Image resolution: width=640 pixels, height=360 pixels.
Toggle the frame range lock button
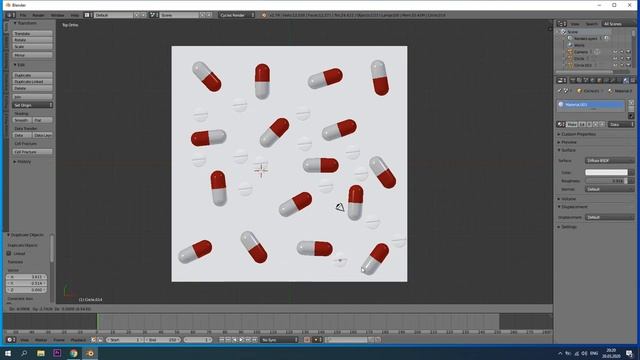(100, 340)
